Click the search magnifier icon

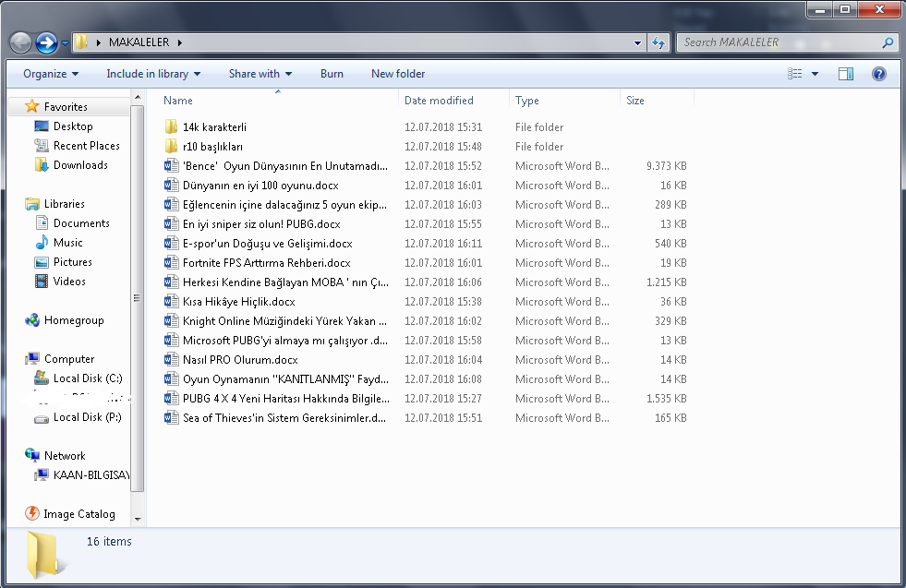click(x=888, y=42)
